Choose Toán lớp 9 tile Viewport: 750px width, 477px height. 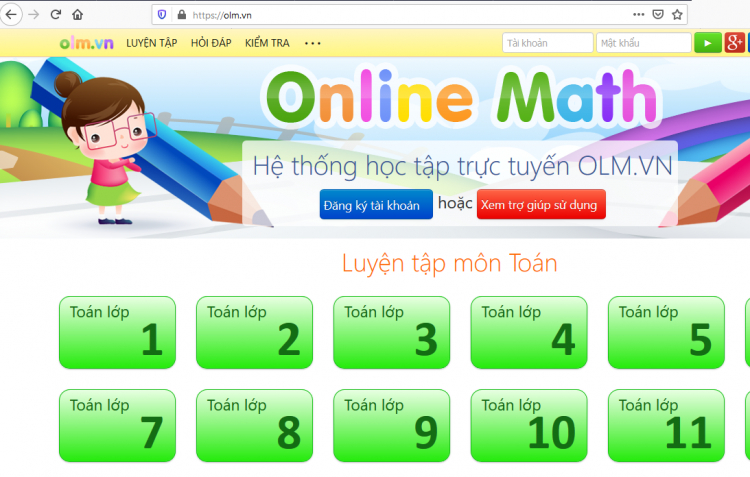click(392, 425)
